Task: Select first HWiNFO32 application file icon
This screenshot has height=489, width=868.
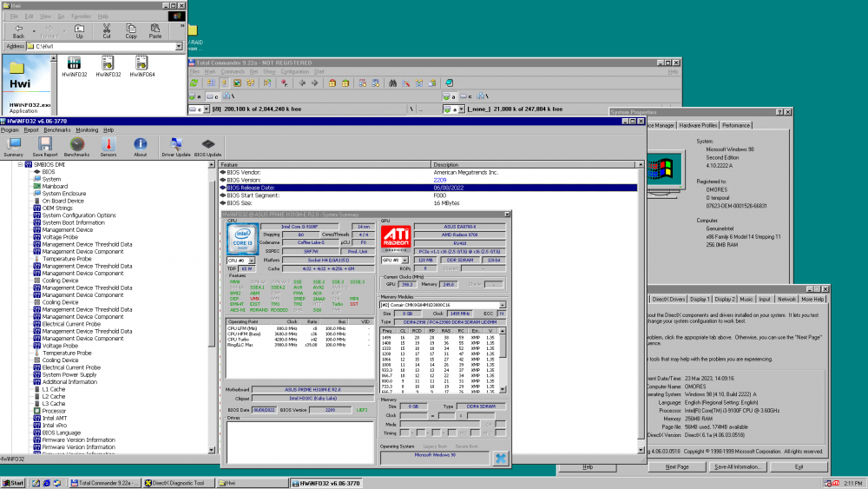Action: [x=74, y=67]
